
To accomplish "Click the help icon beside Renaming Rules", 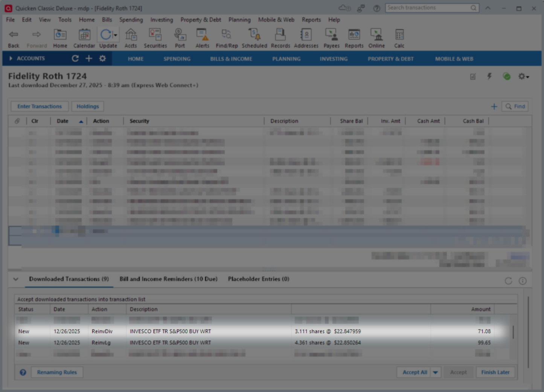I will tap(23, 372).
